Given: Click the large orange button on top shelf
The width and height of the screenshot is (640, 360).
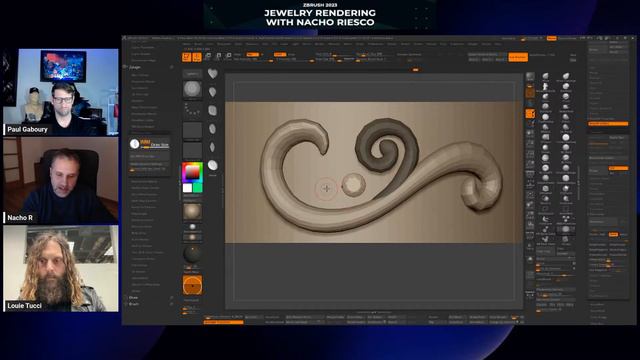Looking at the screenshot, I should 518,57.
